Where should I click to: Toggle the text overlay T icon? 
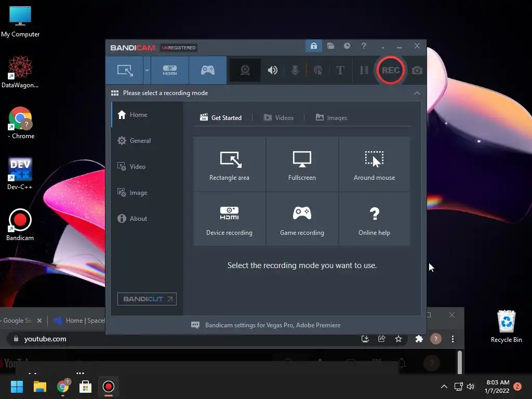[x=340, y=70]
